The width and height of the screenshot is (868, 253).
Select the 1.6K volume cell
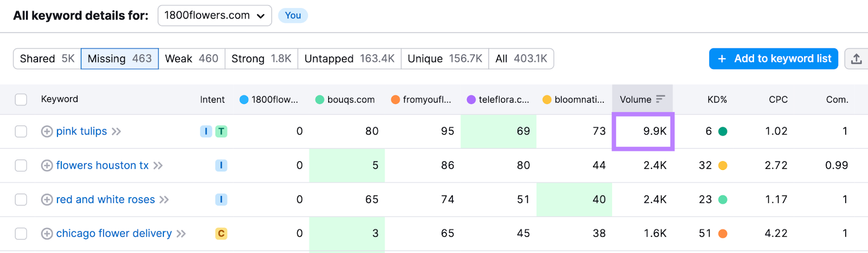click(655, 233)
